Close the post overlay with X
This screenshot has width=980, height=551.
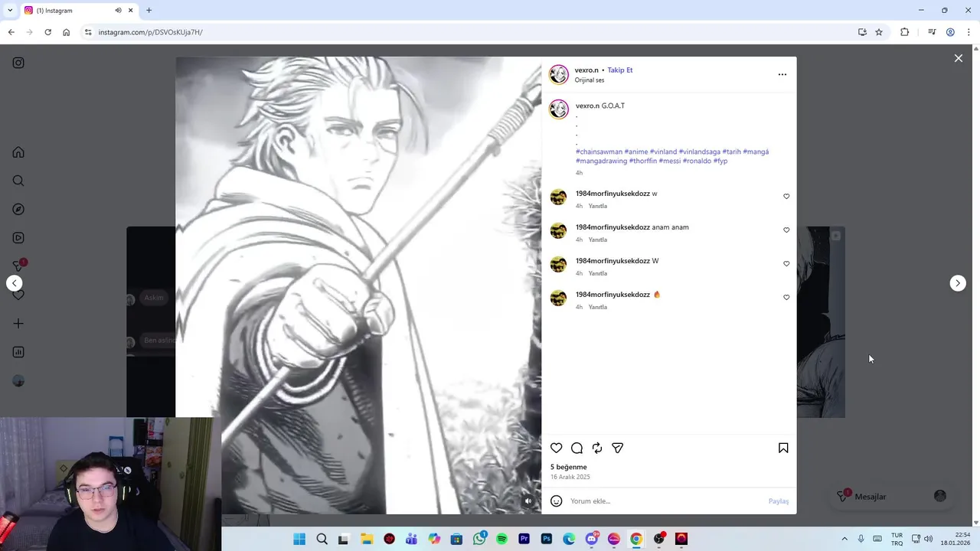958,58
